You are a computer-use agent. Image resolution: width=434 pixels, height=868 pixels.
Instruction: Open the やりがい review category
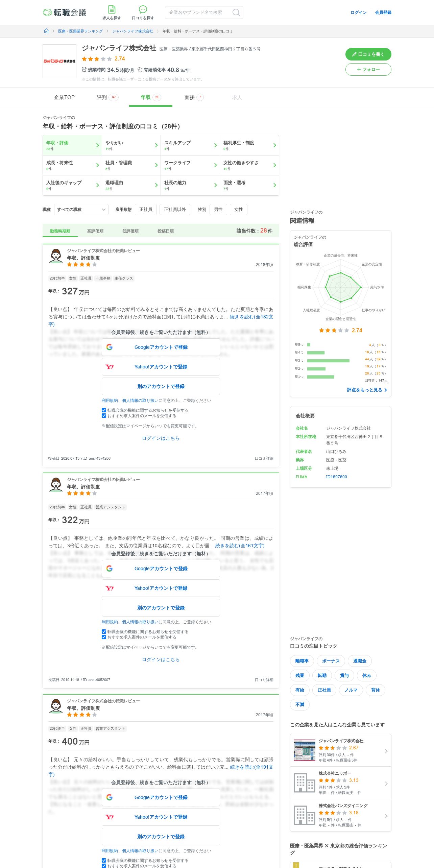131,145
